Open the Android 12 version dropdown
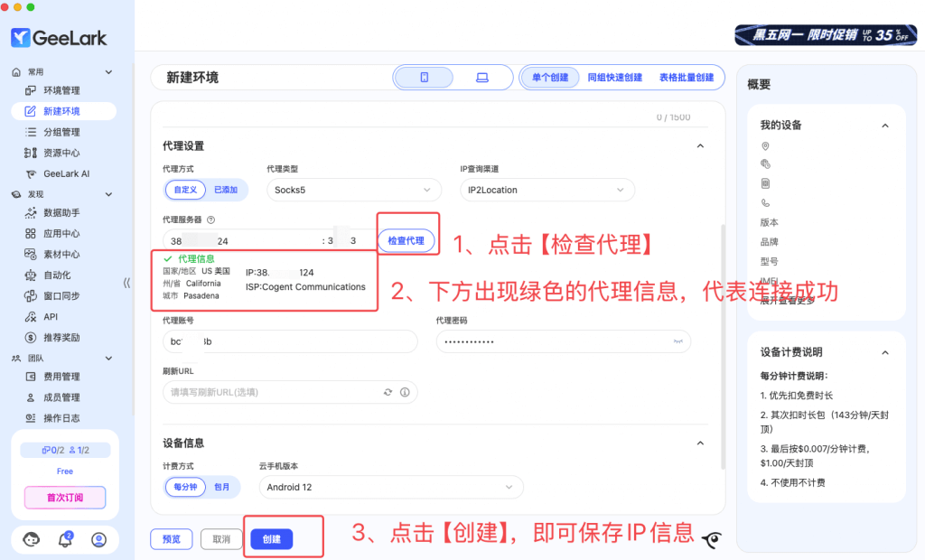 390,487
